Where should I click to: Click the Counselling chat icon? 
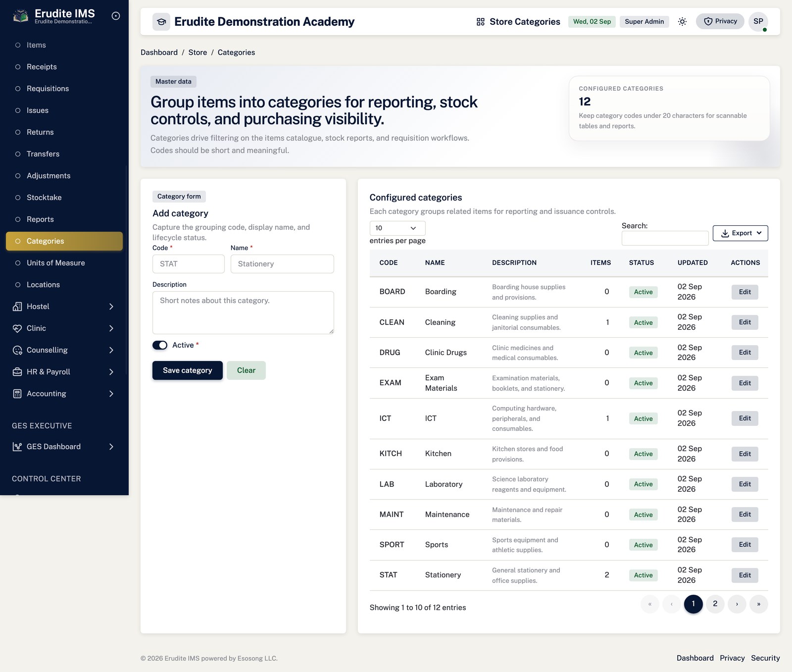pyautogui.click(x=17, y=350)
